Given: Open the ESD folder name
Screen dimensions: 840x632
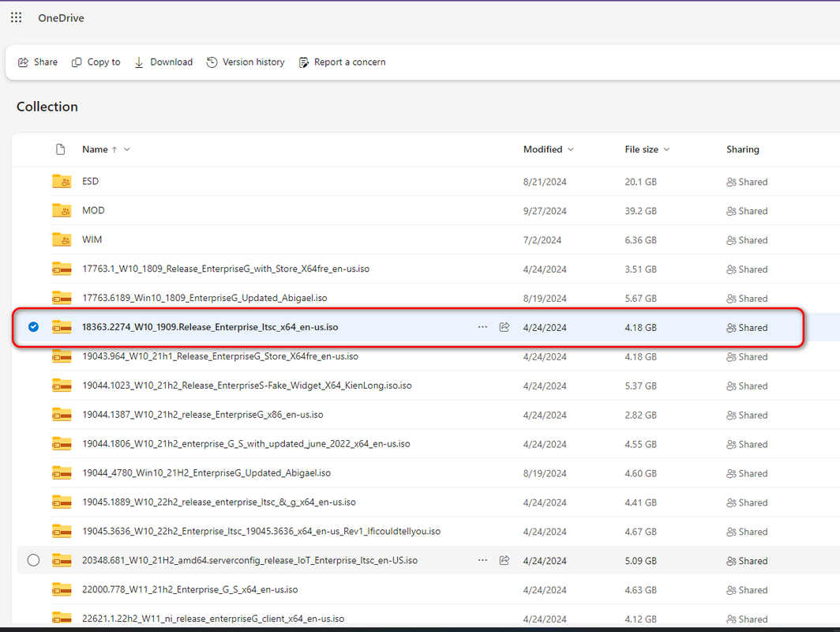Looking at the screenshot, I should [91, 181].
